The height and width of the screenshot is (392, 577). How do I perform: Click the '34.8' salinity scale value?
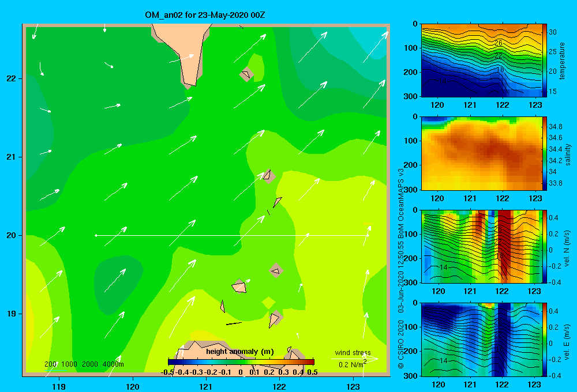pos(555,126)
